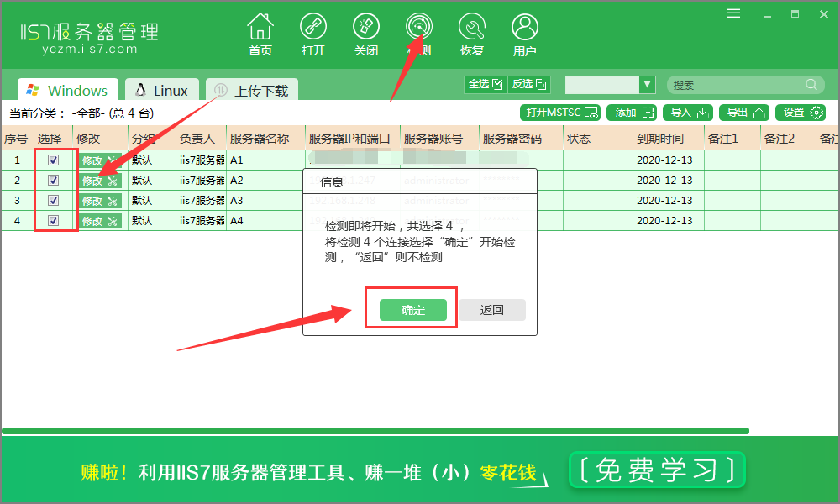Toggle checkbox for server A2
The image size is (840, 504).
(53, 180)
